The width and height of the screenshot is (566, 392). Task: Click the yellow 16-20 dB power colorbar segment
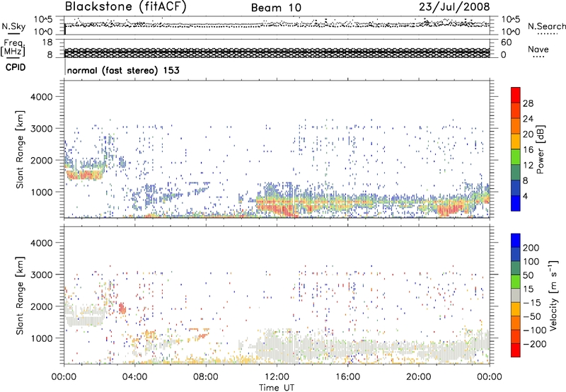516,142
